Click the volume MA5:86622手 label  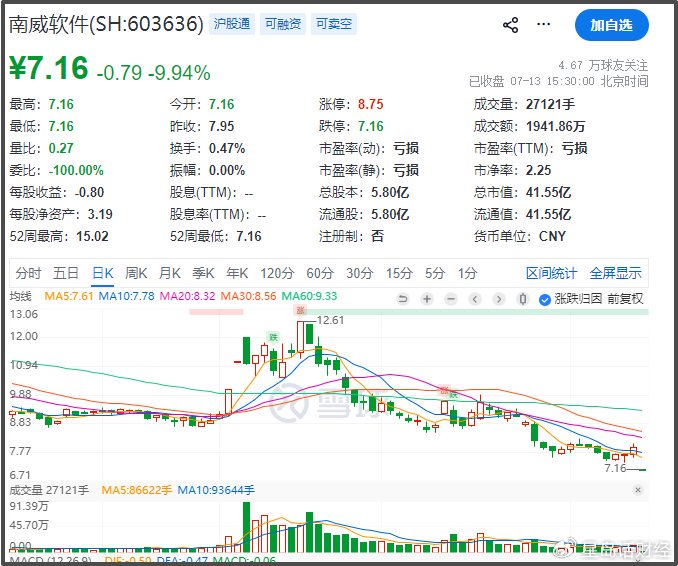coord(137,490)
